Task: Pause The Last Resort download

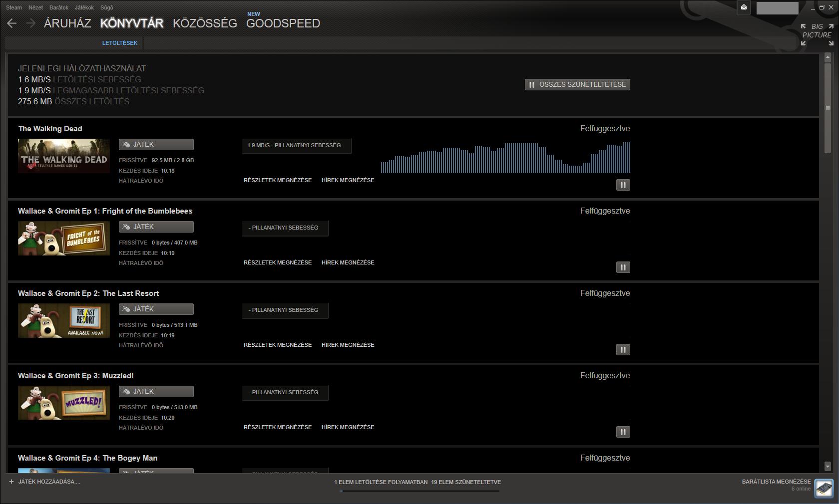Action: coord(623,350)
